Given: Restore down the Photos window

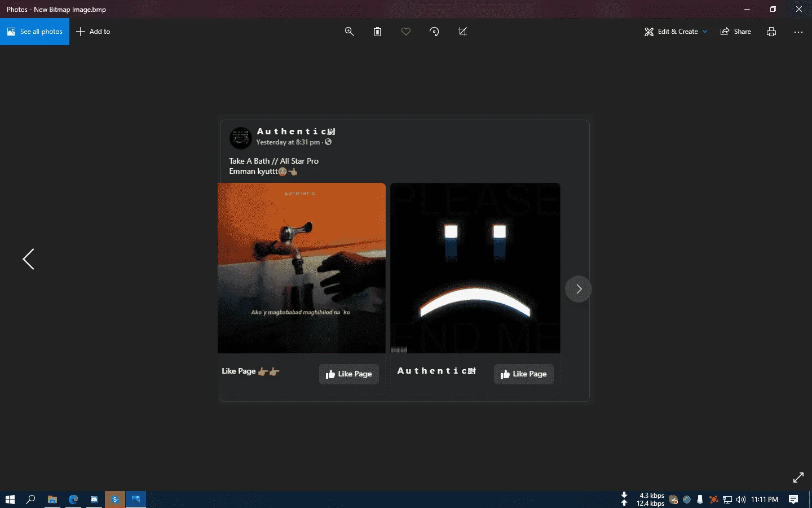Looking at the screenshot, I should pyautogui.click(x=773, y=9).
